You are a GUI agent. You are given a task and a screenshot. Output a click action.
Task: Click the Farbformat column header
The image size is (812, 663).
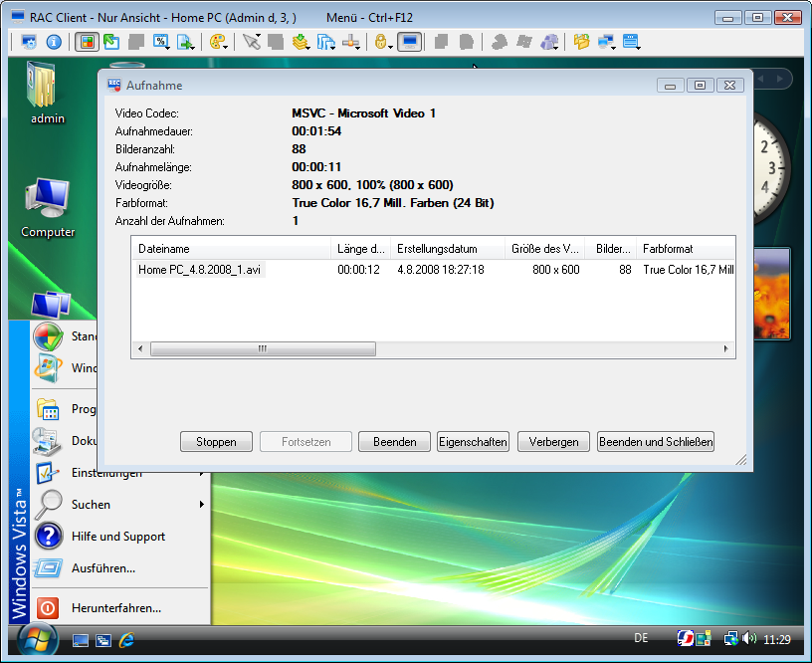[x=686, y=249]
